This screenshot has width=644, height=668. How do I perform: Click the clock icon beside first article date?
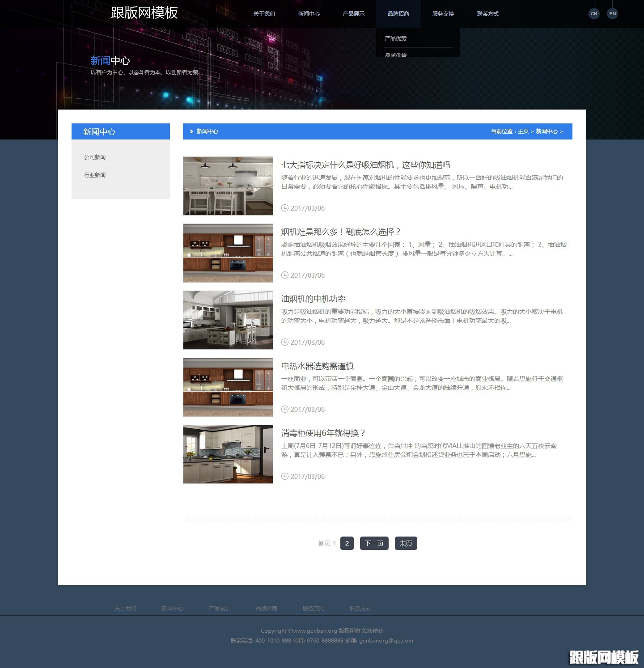[x=285, y=208]
